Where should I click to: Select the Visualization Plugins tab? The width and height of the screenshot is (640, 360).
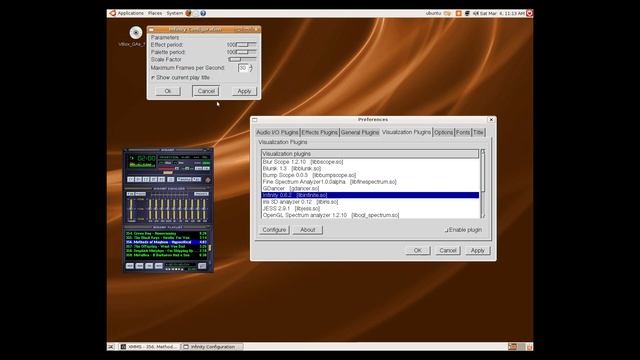point(406,132)
